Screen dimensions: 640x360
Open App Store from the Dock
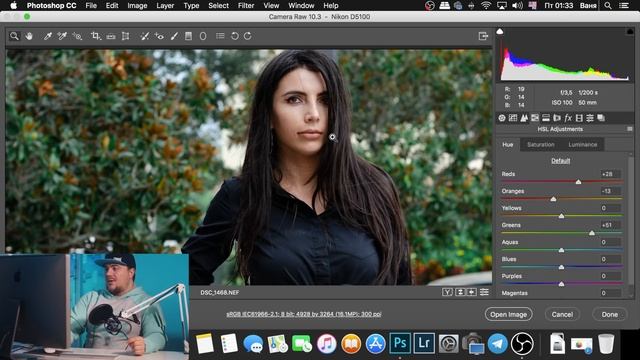pyautogui.click(x=375, y=343)
